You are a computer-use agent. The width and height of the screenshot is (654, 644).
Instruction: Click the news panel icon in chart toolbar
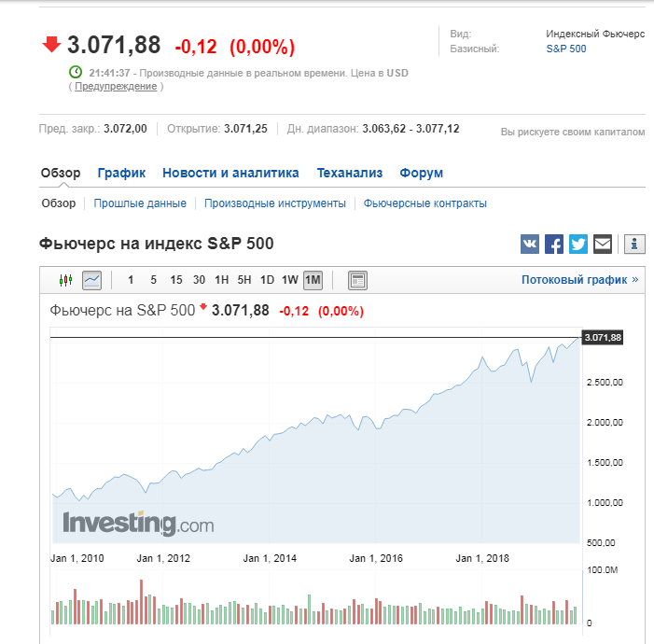(357, 279)
